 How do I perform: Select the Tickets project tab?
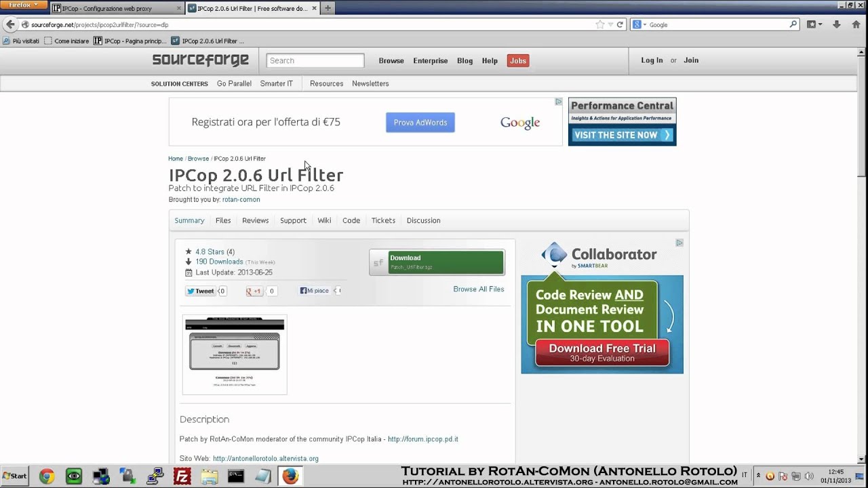tap(383, 220)
